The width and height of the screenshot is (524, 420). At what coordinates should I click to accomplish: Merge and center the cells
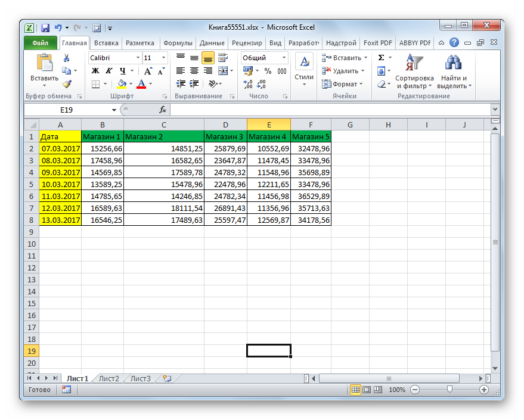point(223,71)
